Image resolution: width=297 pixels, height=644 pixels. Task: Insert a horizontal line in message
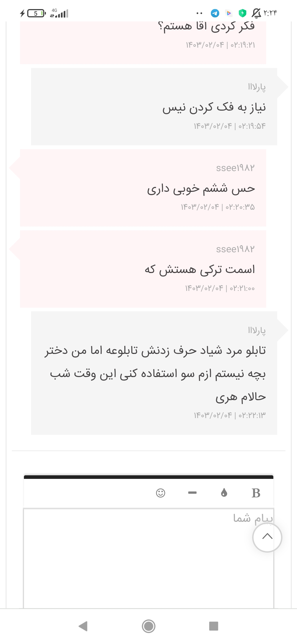click(x=192, y=493)
